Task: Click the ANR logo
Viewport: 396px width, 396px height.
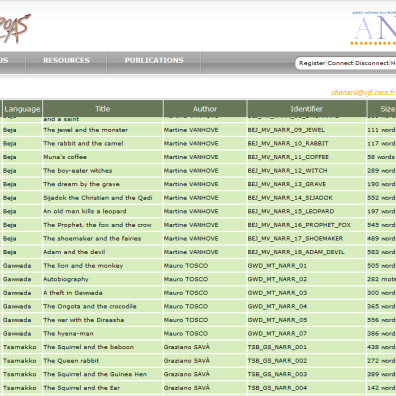Action: tap(374, 28)
